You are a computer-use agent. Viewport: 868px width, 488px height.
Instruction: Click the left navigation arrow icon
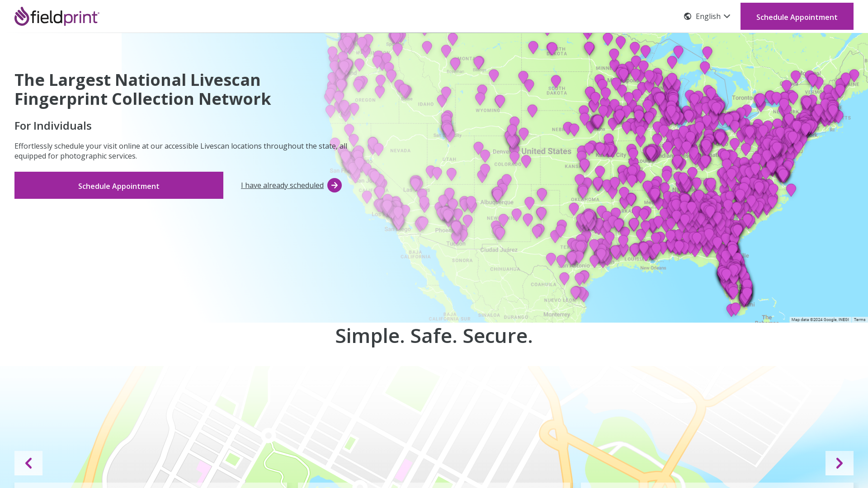[28, 463]
